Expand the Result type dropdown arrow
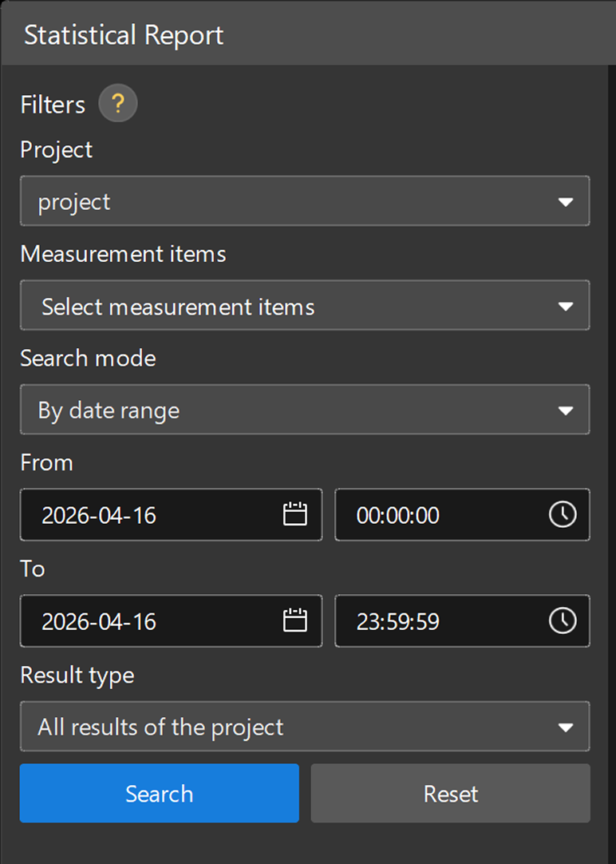This screenshot has width=616, height=864. coord(566,727)
